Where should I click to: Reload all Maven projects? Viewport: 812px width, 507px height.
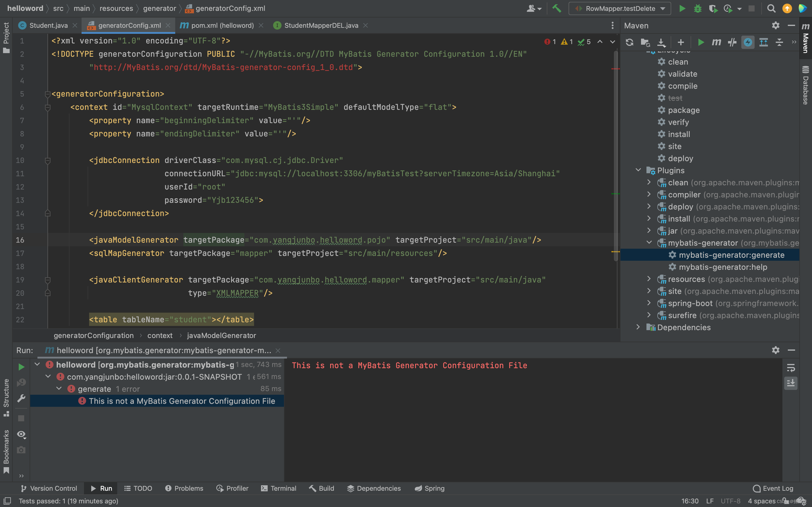tap(629, 42)
